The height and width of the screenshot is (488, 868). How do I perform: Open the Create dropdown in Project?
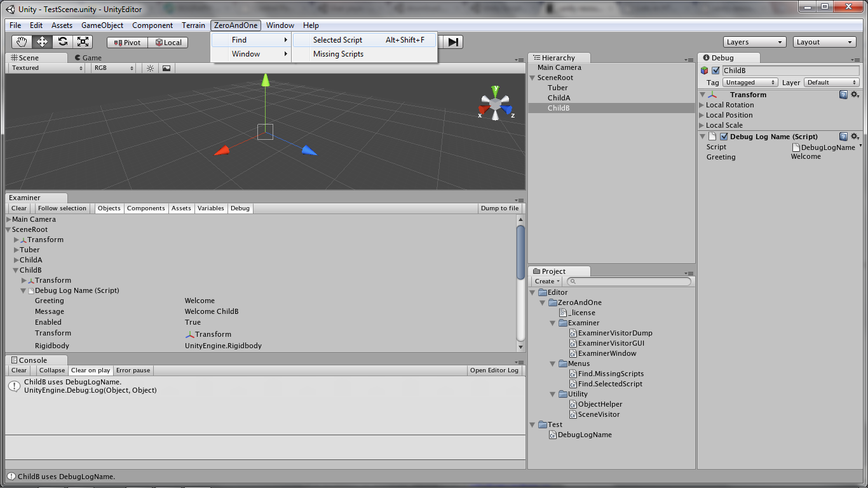[x=546, y=281]
